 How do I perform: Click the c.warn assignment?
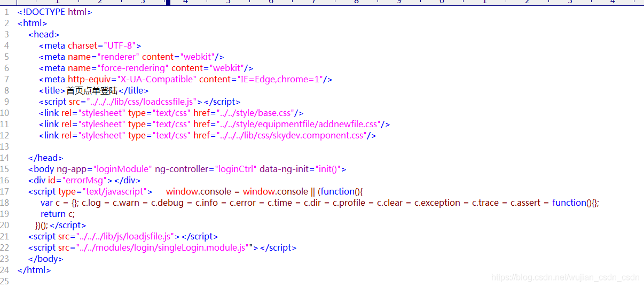126,203
